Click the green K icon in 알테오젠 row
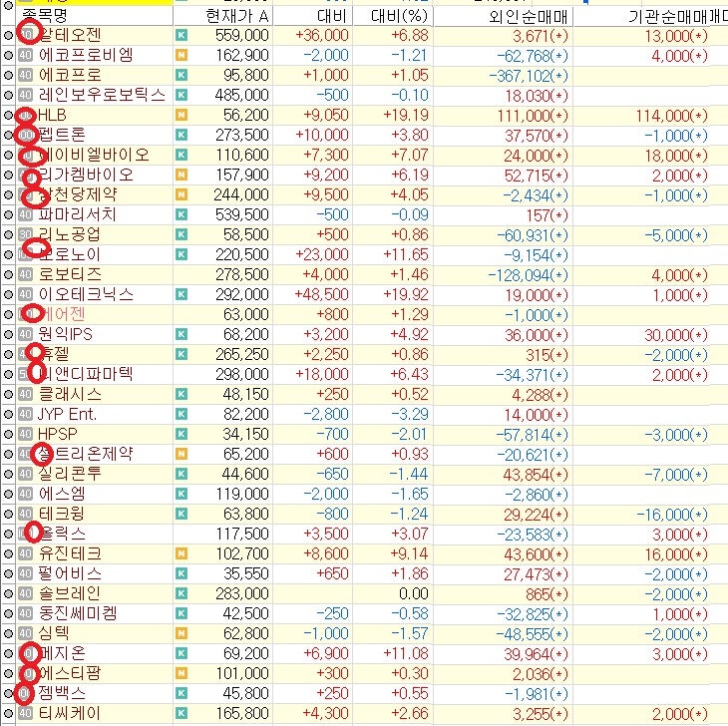The height and width of the screenshot is (726, 728). tap(182, 35)
